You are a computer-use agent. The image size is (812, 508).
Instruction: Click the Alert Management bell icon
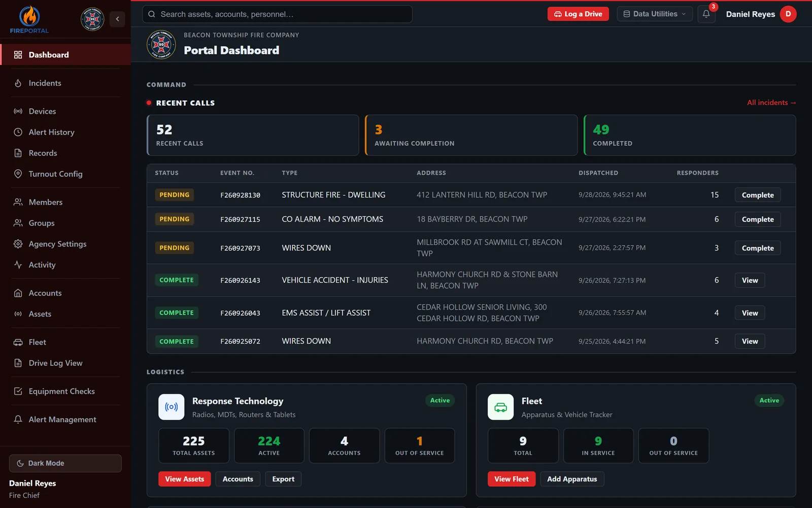pos(18,420)
